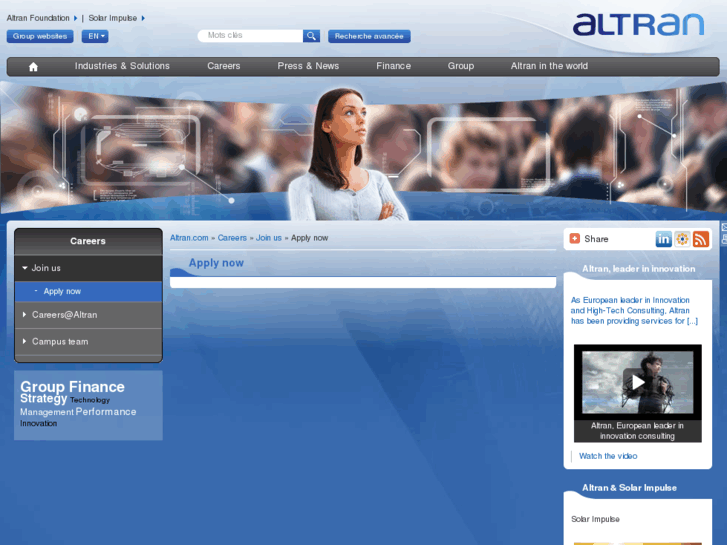The width and height of the screenshot is (727, 545).
Task: Open the Careers nav menu
Action: click(223, 66)
